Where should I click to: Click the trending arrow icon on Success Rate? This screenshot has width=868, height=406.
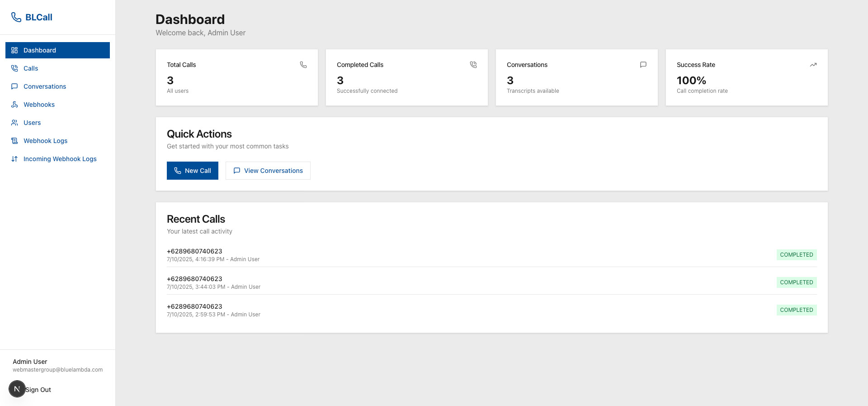click(813, 65)
